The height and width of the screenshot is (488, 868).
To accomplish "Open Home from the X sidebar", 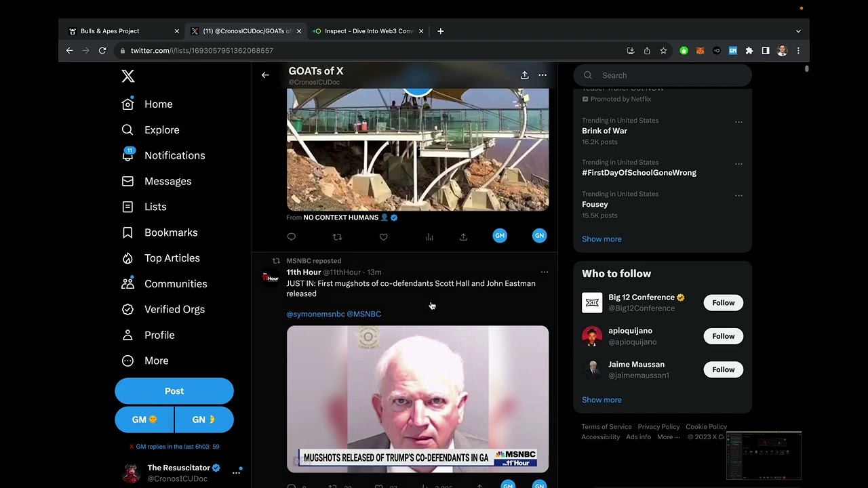I will tap(147, 104).
